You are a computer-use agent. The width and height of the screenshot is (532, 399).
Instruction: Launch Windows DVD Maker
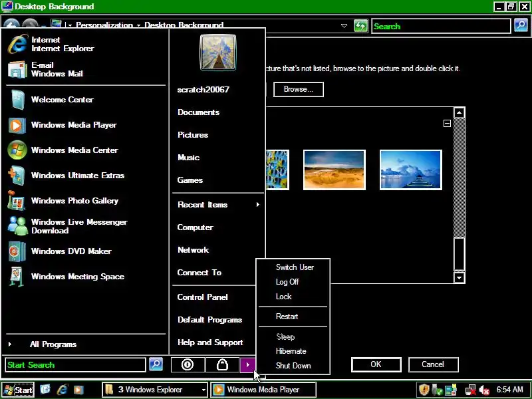[60, 251]
